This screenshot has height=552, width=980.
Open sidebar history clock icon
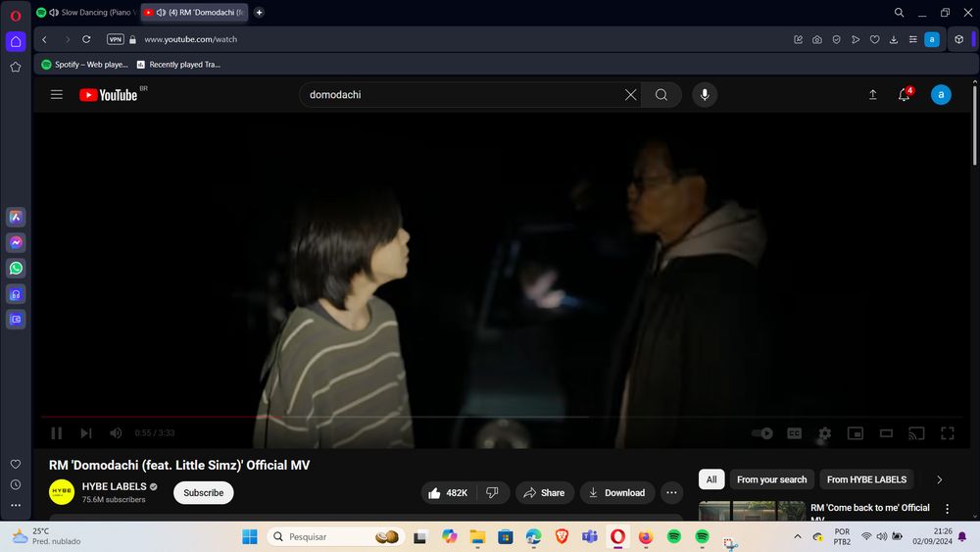click(x=16, y=484)
